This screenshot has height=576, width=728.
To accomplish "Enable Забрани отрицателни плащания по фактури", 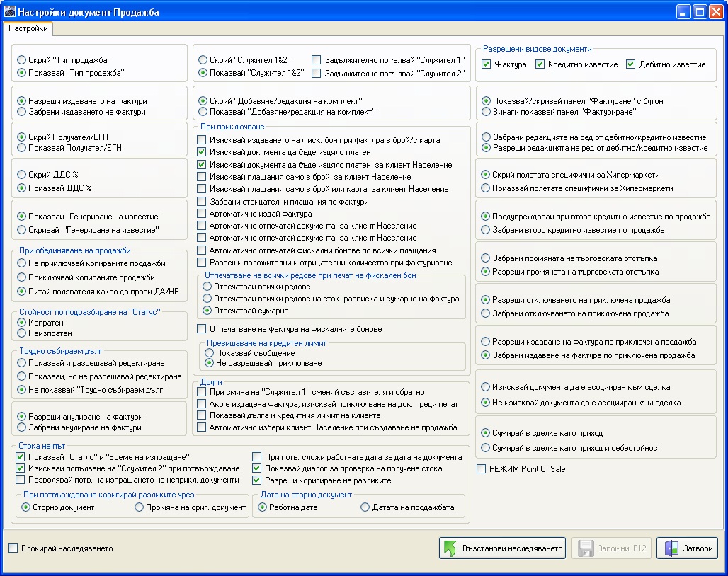I will 202,202.
